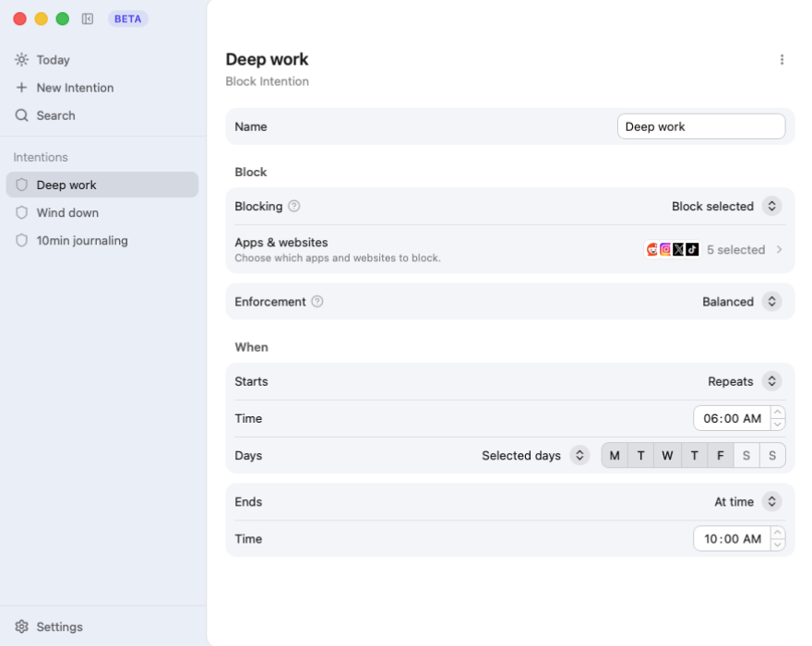Image resolution: width=812 pixels, height=646 pixels.
Task: Click the 5 selected label
Action: 736,250
